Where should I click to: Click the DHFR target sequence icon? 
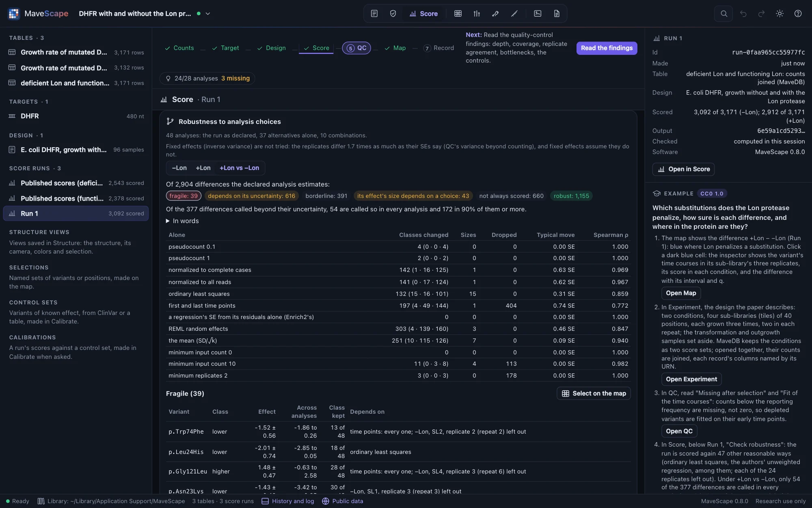[12, 116]
